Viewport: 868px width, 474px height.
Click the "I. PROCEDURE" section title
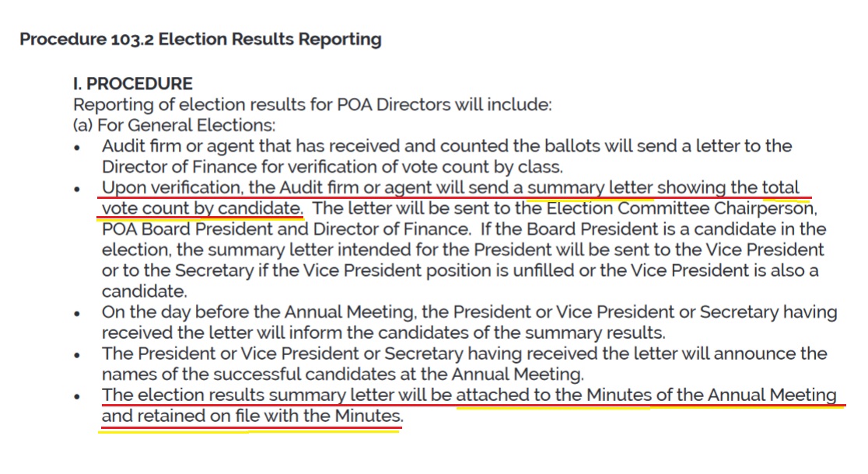pyautogui.click(x=132, y=83)
